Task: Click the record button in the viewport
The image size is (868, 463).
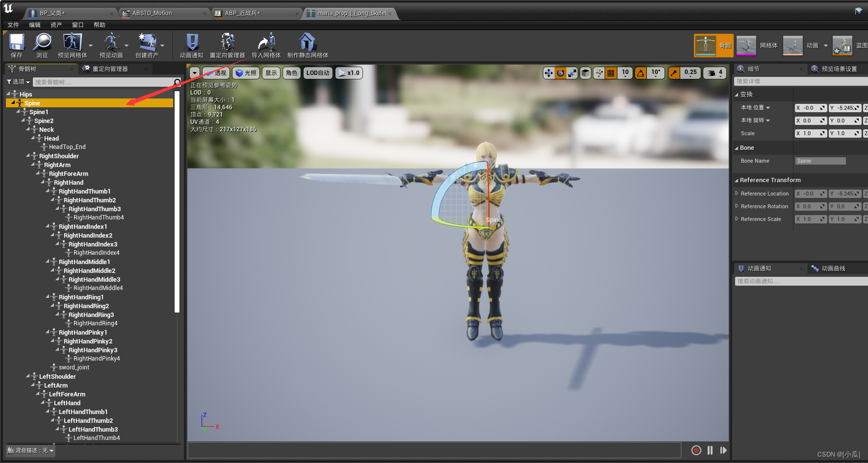Action: pyautogui.click(x=696, y=450)
